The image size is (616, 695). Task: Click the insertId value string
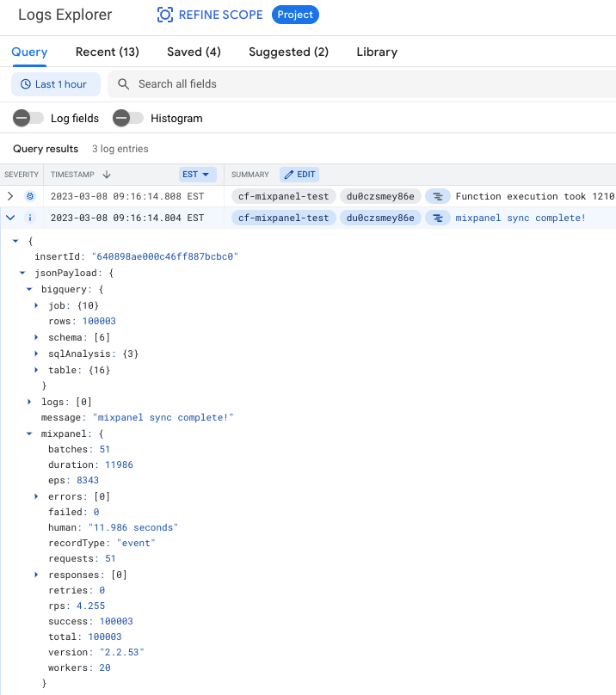pyautogui.click(x=165, y=256)
